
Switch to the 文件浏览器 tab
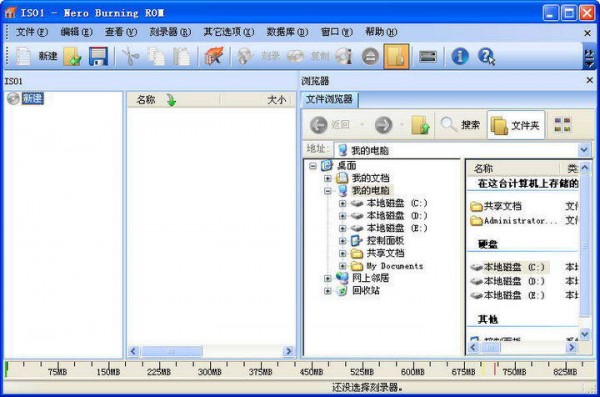tap(329, 100)
